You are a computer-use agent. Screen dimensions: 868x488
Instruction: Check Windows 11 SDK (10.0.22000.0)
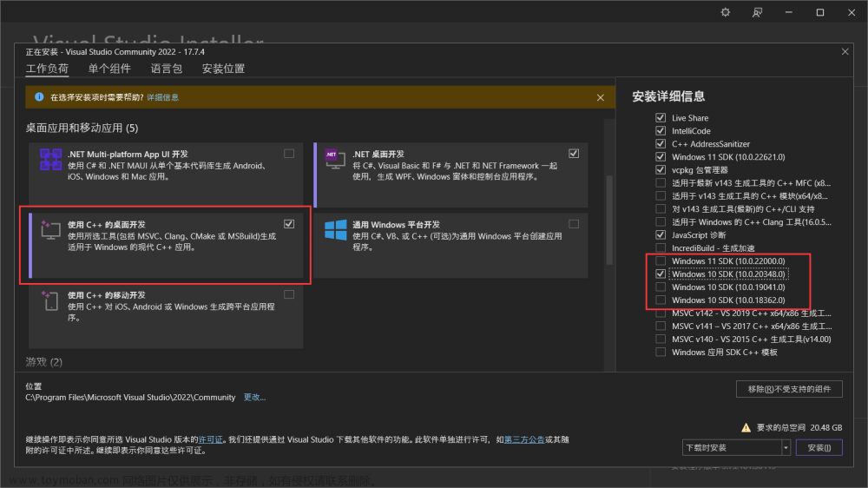(661, 260)
